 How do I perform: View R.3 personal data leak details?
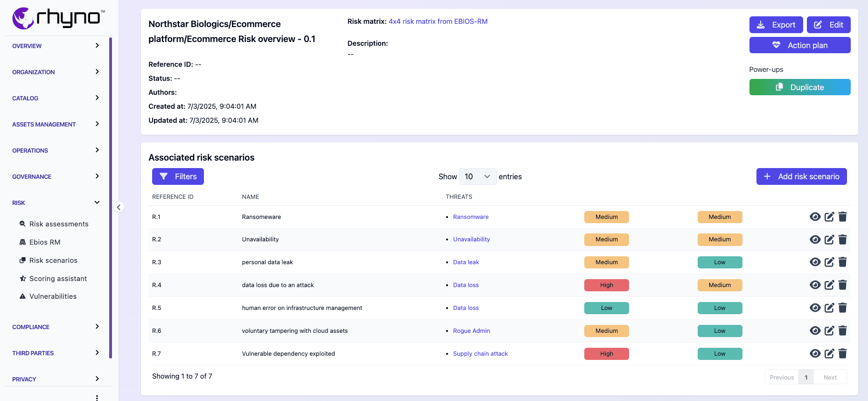[x=815, y=262]
